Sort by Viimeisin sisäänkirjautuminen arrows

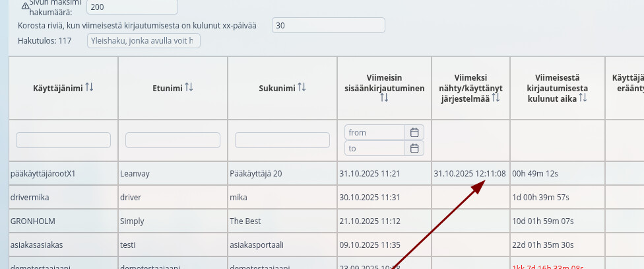click(384, 98)
